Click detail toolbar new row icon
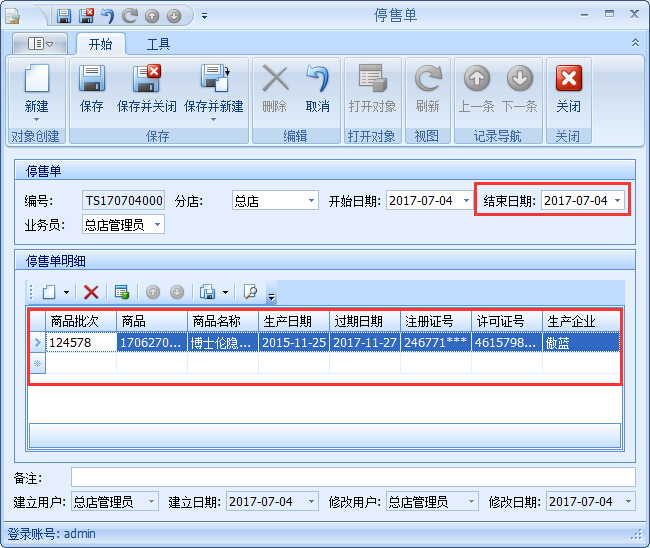Screen dimensions: 650x548 coord(49,292)
